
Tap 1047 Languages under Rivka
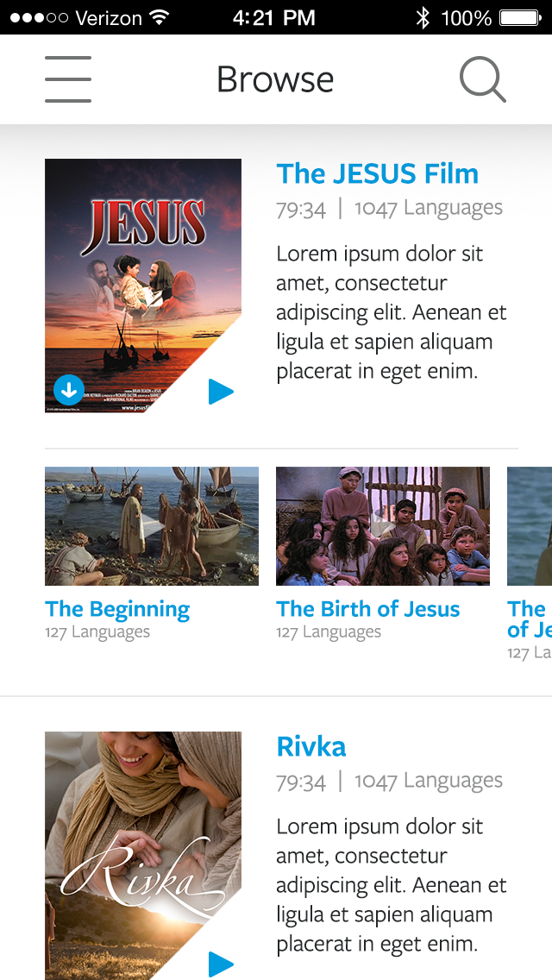point(428,781)
